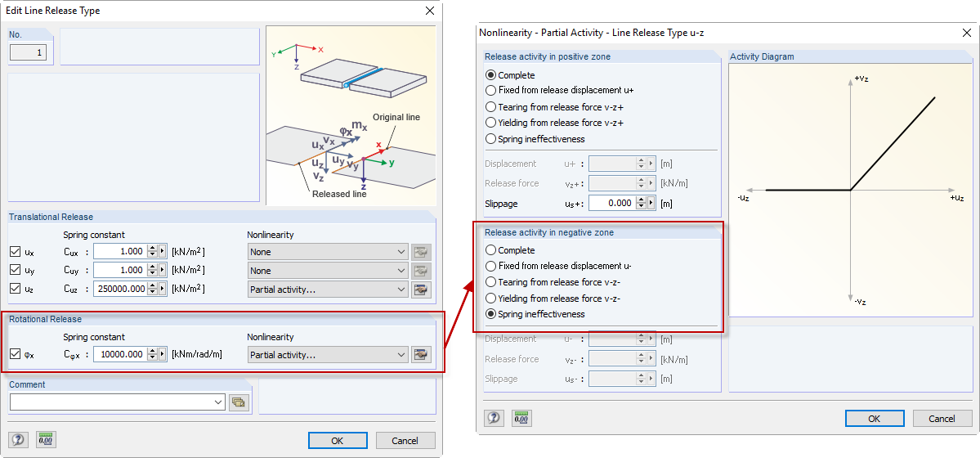
Task: Step the Cuy spring constant spinner
Action: (152, 270)
